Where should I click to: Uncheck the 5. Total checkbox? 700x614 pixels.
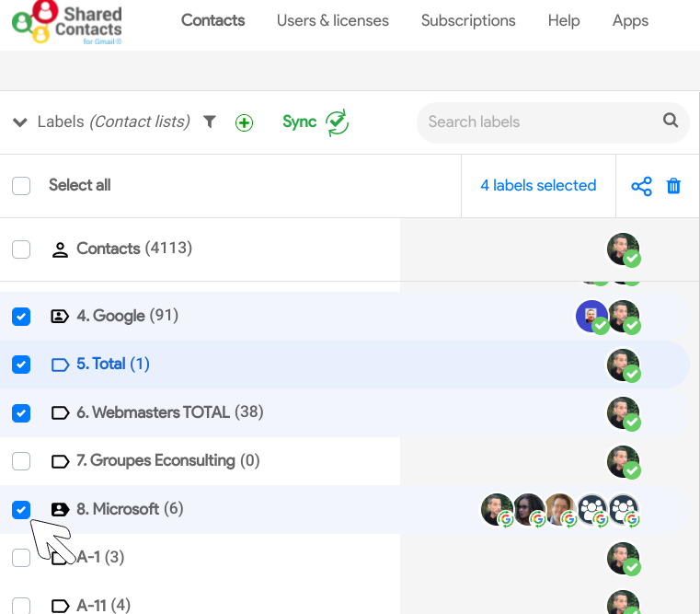point(21,365)
